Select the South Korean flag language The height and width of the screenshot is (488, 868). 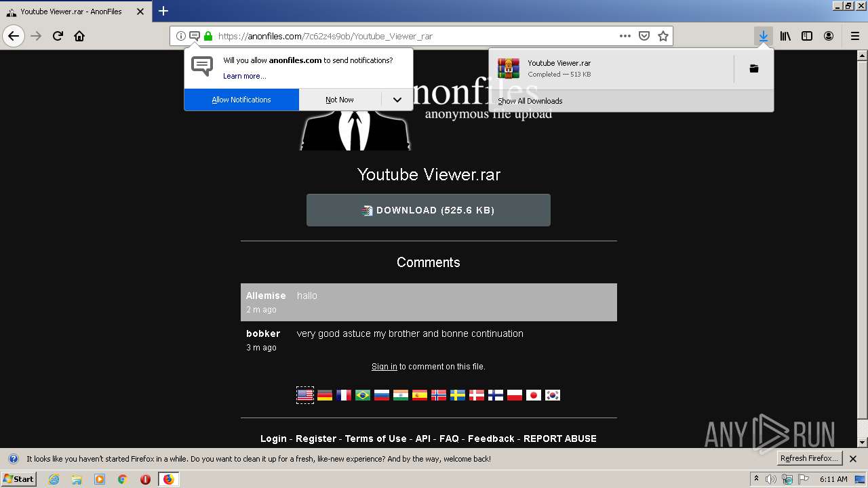[x=553, y=395]
